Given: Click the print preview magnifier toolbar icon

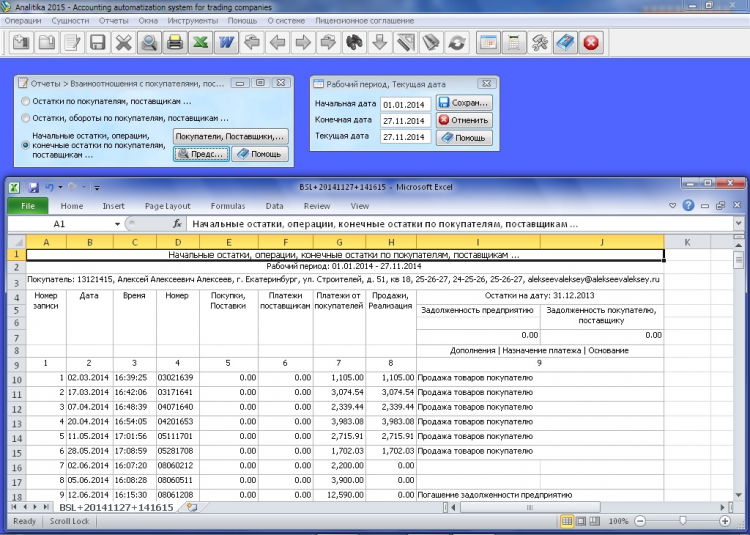Looking at the screenshot, I should click(x=149, y=43).
